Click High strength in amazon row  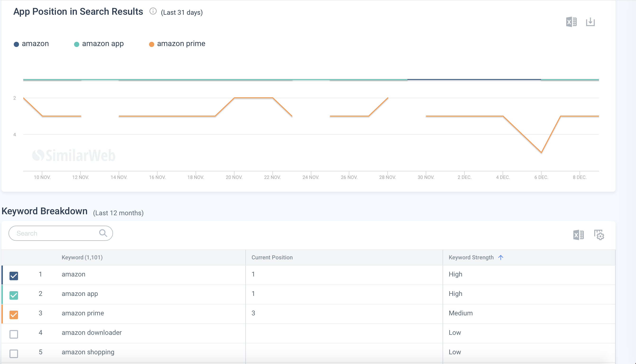pyautogui.click(x=455, y=274)
